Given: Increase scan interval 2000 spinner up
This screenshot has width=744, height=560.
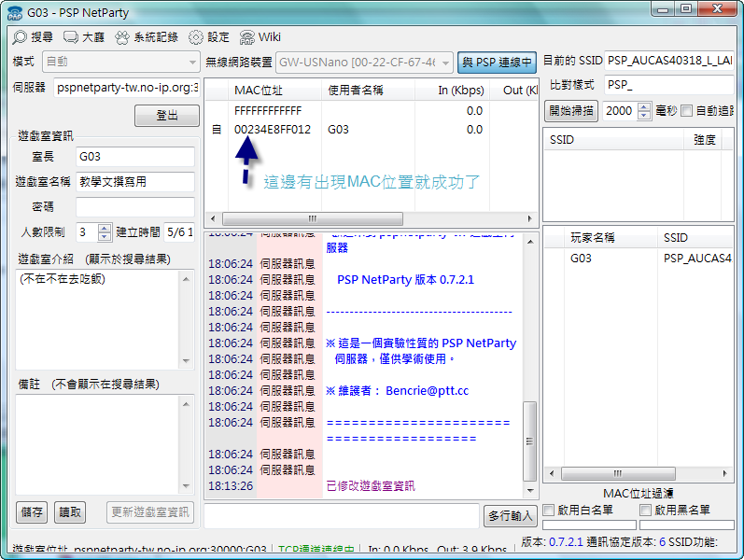Looking at the screenshot, I should (643, 106).
